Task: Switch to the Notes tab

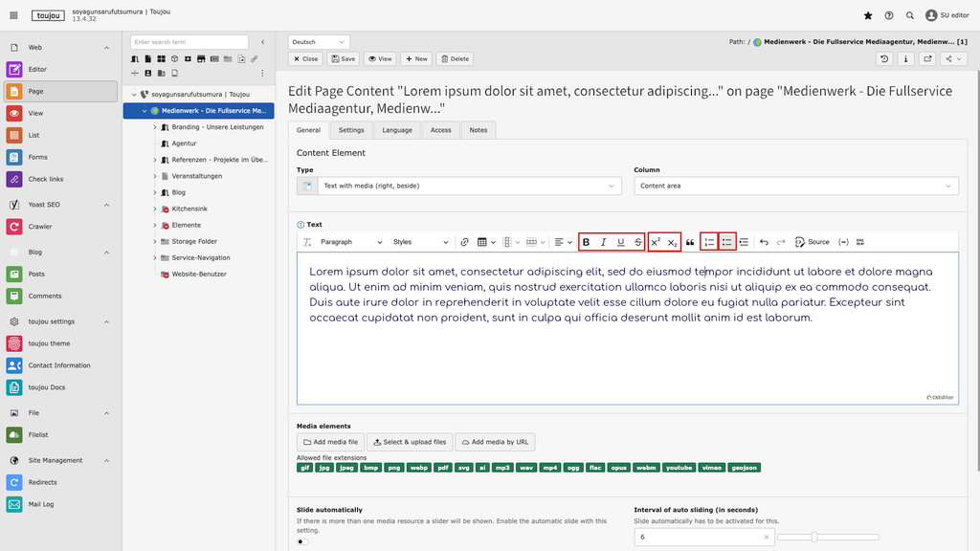Action: (x=479, y=130)
